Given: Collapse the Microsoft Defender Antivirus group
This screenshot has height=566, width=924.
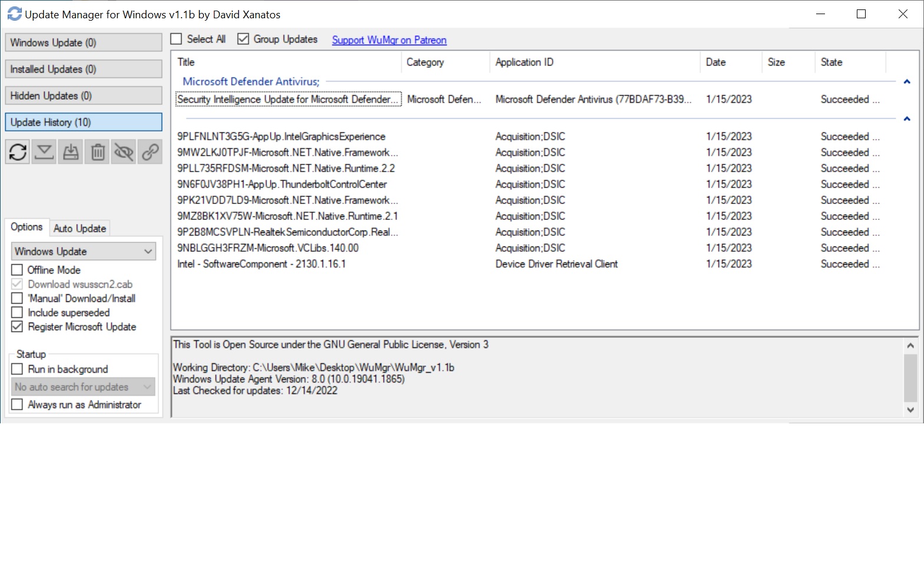Looking at the screenshot, I should click(x=907, y=82).
